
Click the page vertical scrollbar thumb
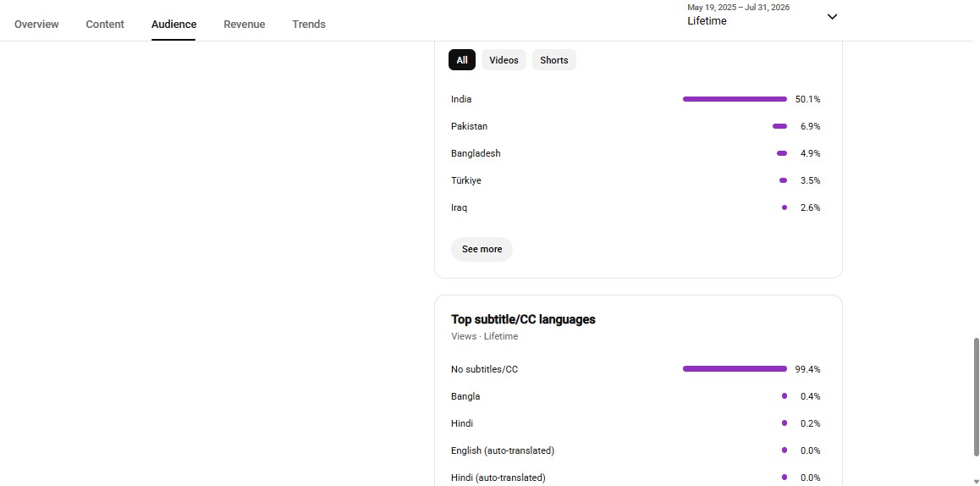point(977,397)
